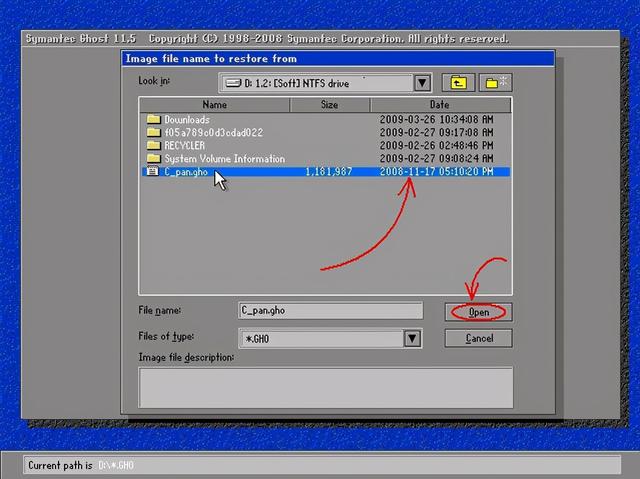Select the Downloads folder name
The height and width of the screenshot is (479, 640).
[x=187, y=120]
